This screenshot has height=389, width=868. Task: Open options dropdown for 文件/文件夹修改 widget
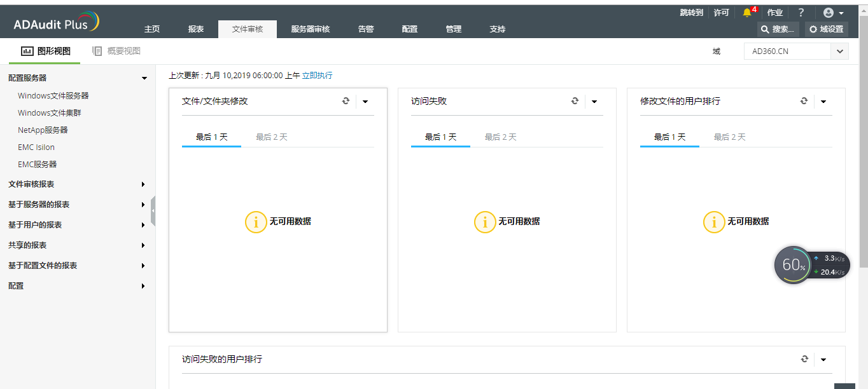[x=365, y=102]
